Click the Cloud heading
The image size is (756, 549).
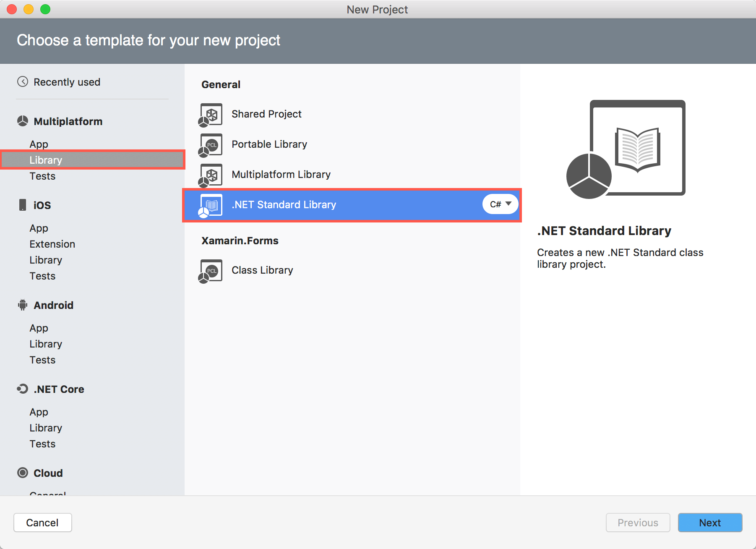coord(48,473)
